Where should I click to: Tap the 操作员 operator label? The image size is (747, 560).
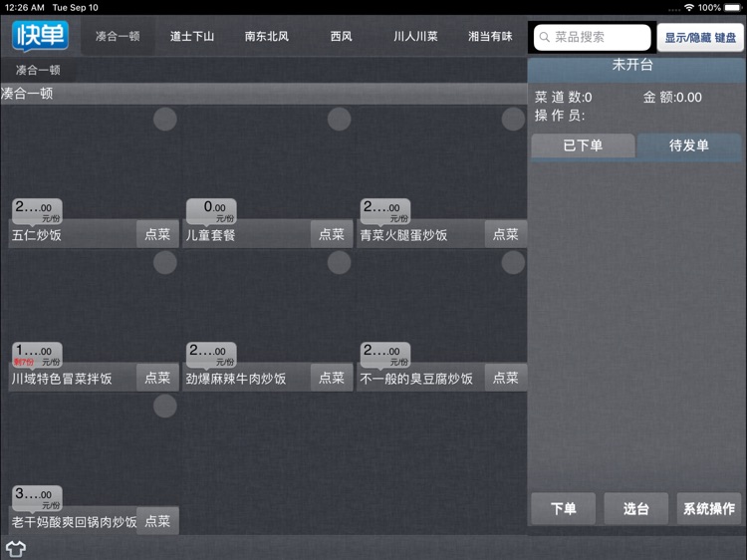[560, 116]
